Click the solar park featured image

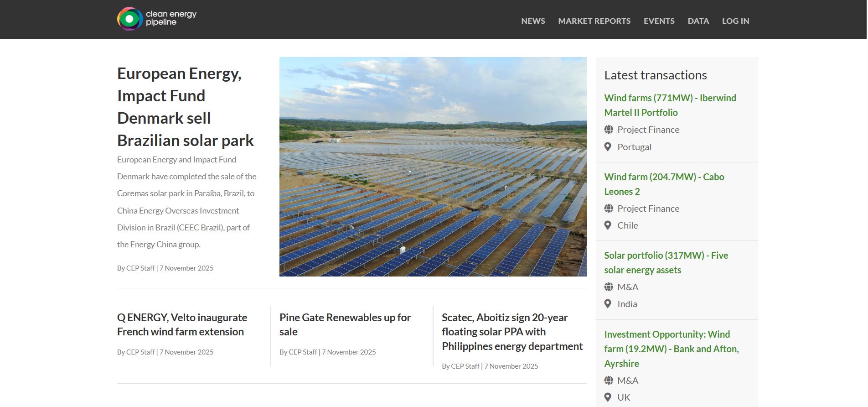click(433, 167)
